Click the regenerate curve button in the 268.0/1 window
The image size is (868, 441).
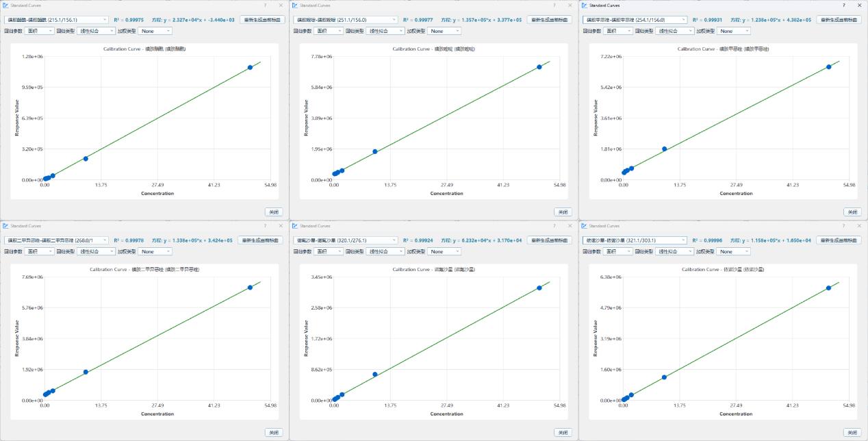(261, 240)
